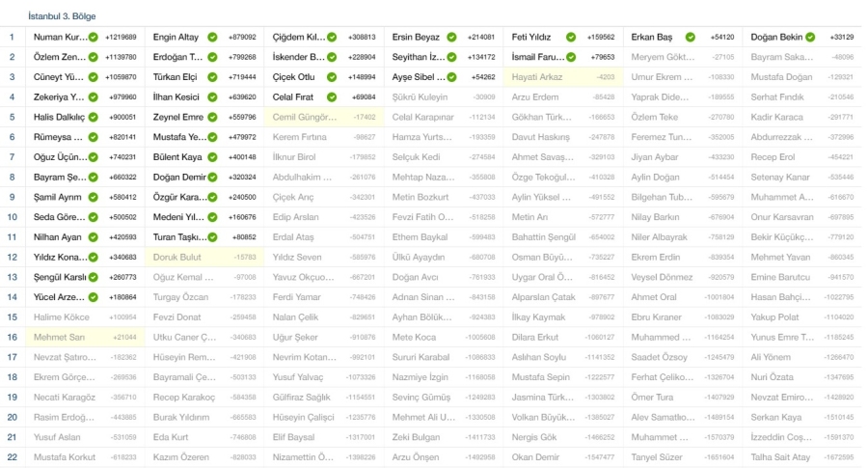Screen dimensions: 868x468
Task: Click candidate name Şükrü Kuleyin
Action: point(420,96)
